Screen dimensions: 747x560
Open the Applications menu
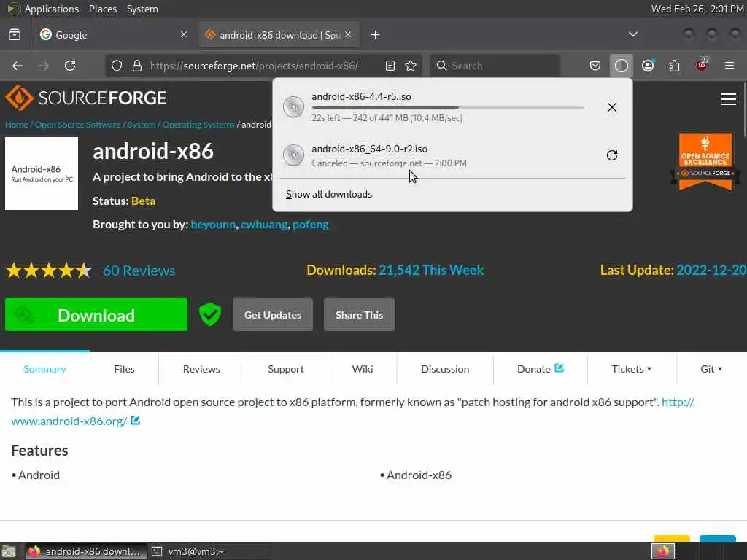click(52, 9)
